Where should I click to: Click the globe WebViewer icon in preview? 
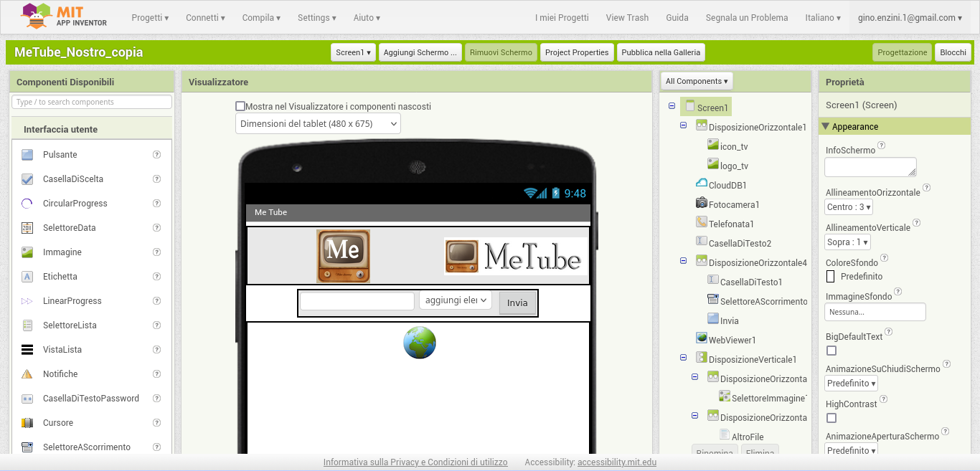click(419, 343)
